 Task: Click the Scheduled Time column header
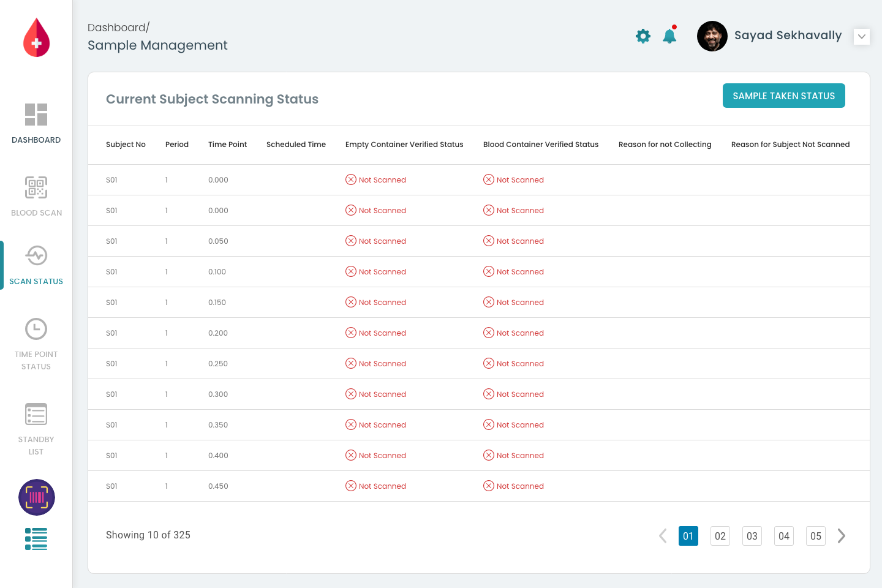point(296,145)
